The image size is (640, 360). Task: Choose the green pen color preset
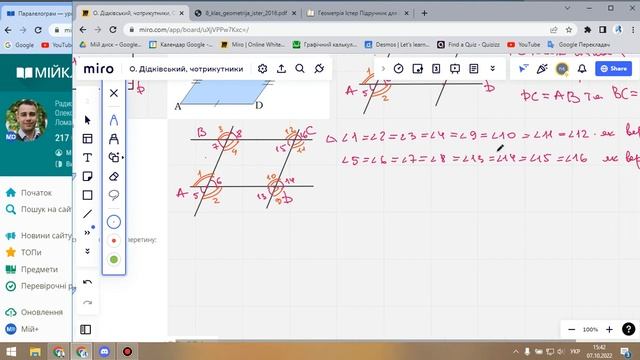(114, 259)
